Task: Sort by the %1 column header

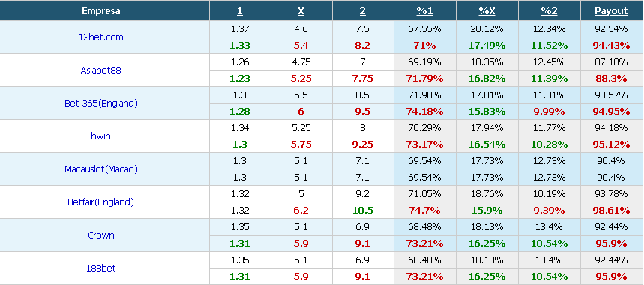Action: point(424,11)
